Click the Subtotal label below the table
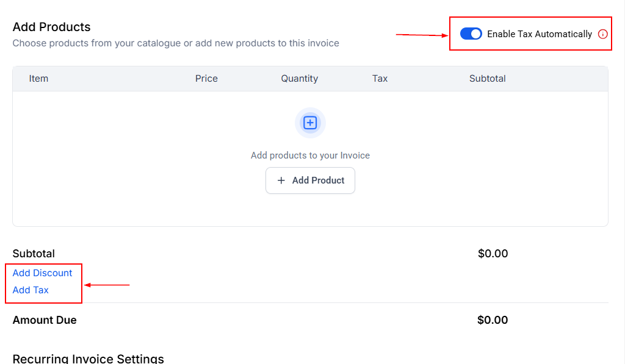 (x=34, y=253)
